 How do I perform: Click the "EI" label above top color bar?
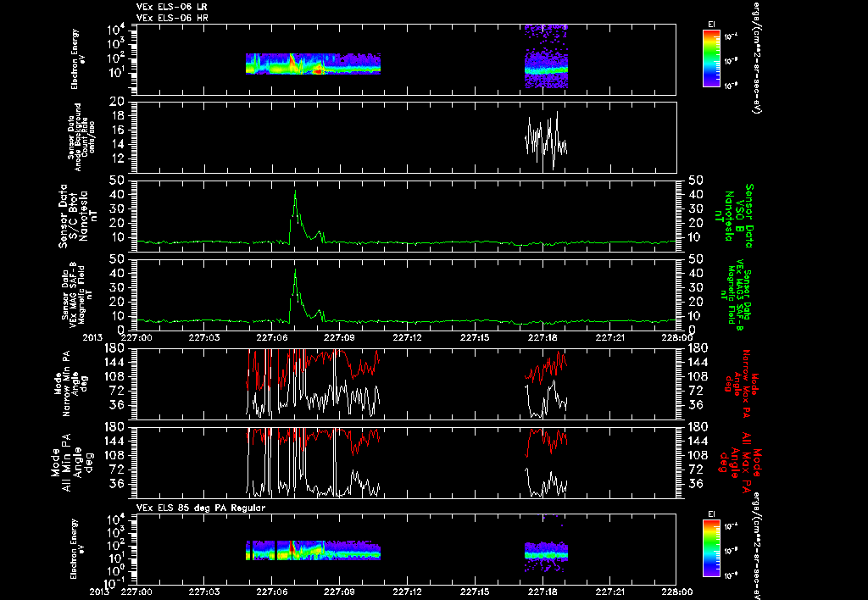coord(711,25)
